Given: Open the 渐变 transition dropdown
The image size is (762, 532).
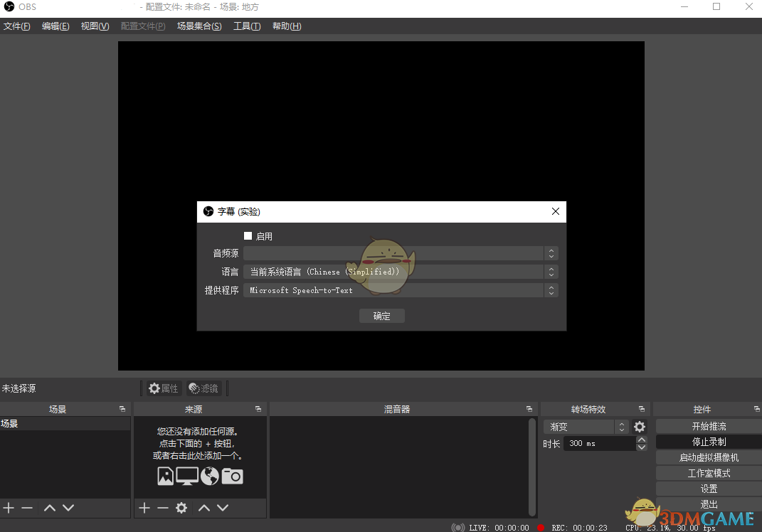Looking at the screenshot, I should 578,426.
